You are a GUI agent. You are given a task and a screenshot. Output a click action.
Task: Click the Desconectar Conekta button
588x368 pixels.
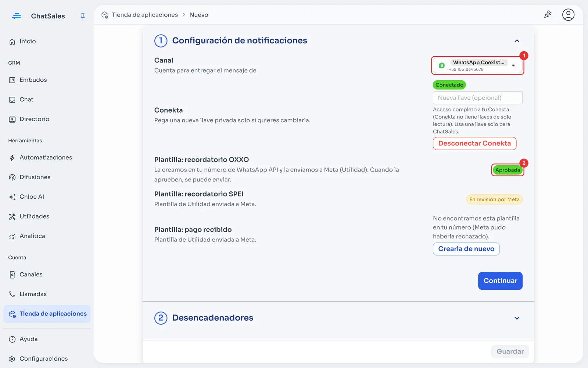pos(474,144)
